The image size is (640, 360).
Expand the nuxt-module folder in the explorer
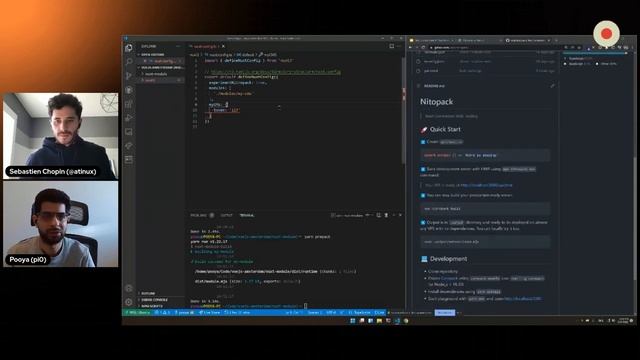[x=156, y=74]
